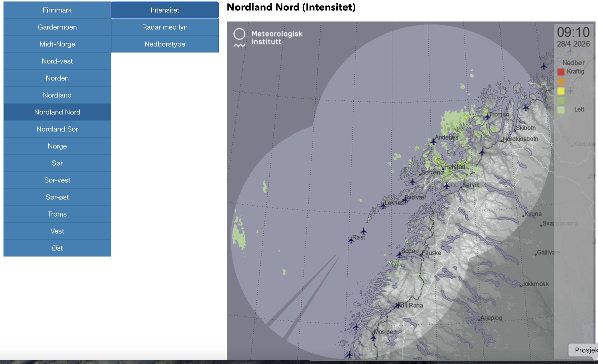Select the Vest radar region
598x364 pixels.
57,231
